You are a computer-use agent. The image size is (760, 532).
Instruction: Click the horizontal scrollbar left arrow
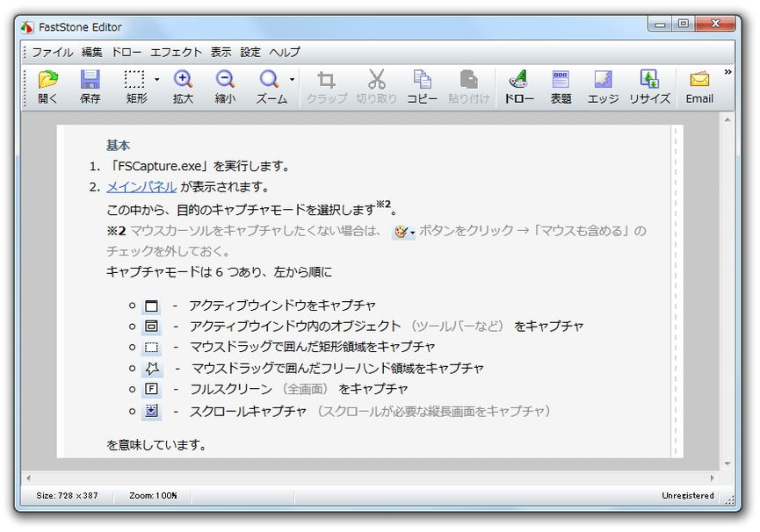pos(29,478)
